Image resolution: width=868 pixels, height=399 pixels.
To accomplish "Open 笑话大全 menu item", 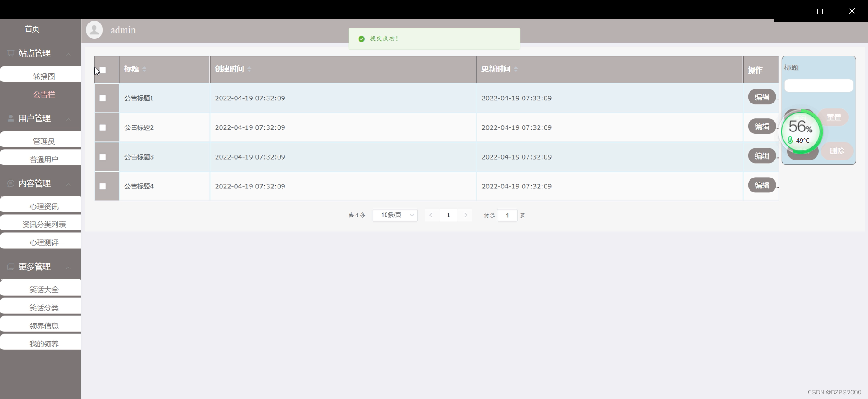I will click(41, 288).
